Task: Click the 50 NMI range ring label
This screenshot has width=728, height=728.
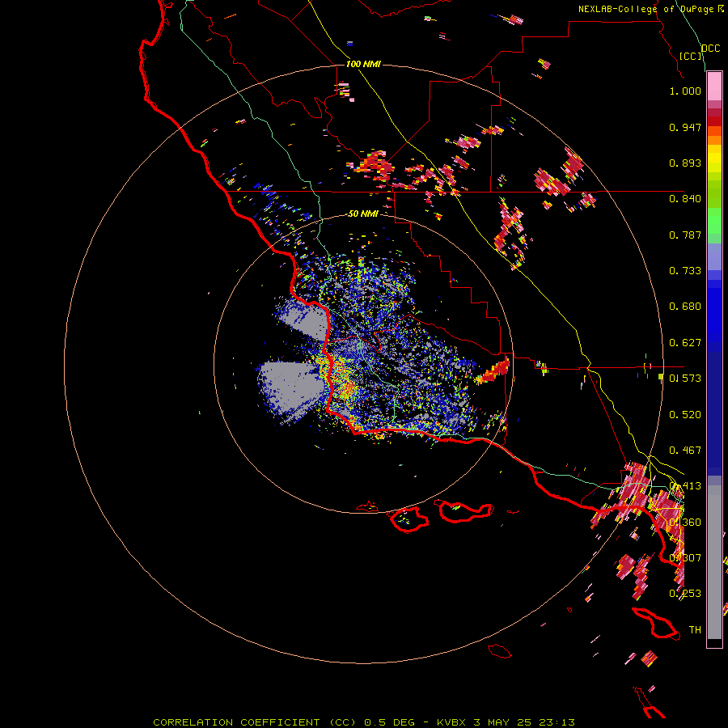Action: 363,214
